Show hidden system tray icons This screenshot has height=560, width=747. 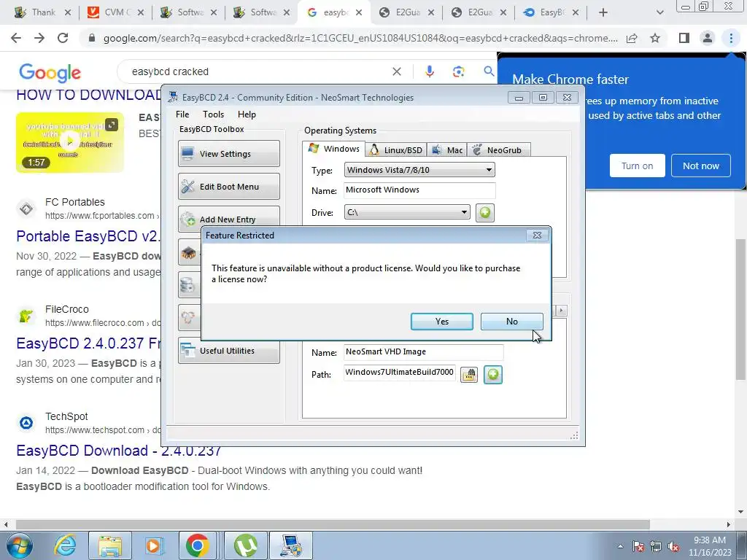coord(620,546)
